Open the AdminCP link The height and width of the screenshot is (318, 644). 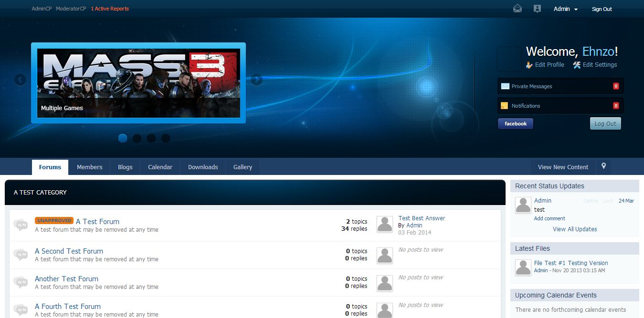(x=42, y=9)
